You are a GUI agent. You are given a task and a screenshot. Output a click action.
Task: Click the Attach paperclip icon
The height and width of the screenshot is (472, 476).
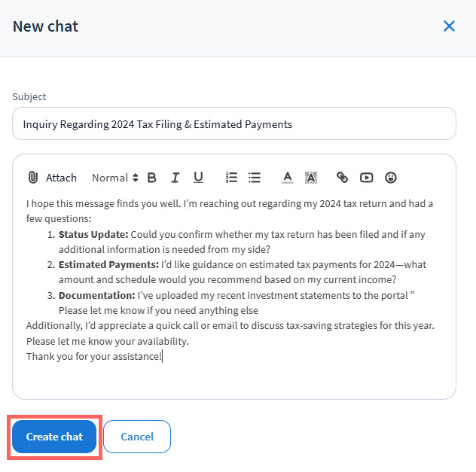[x=32, y=178]
